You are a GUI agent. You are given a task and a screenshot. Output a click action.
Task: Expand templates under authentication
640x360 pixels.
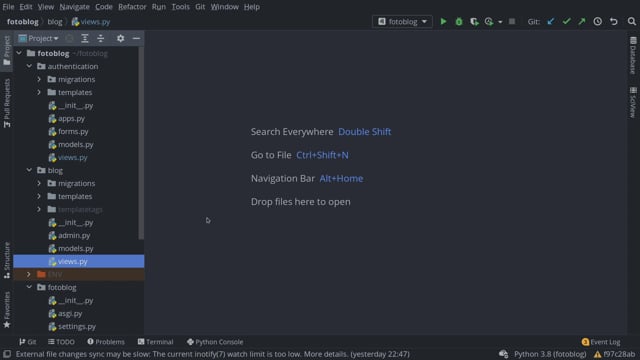[x=39, y=92]
